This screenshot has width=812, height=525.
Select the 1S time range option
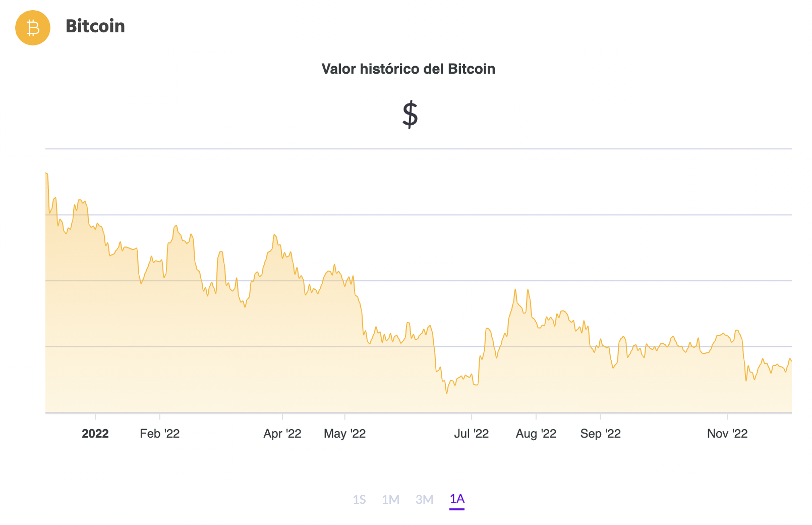coord(360,499)
